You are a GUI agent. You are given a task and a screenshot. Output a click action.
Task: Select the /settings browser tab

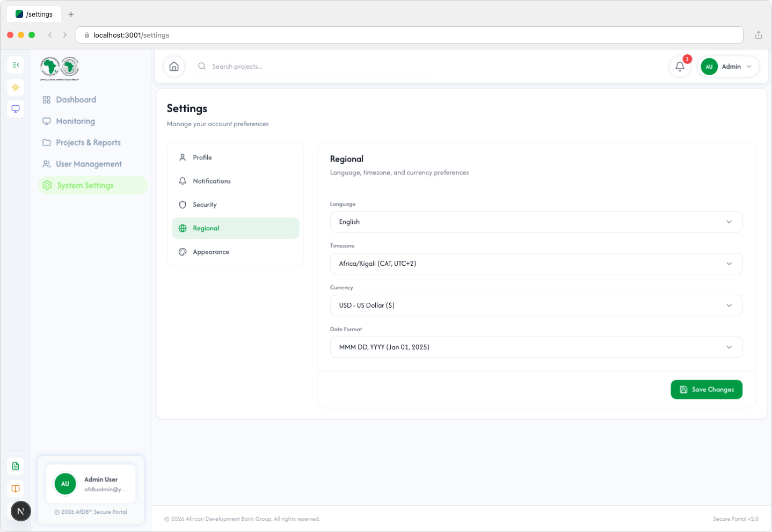[34, 14]
